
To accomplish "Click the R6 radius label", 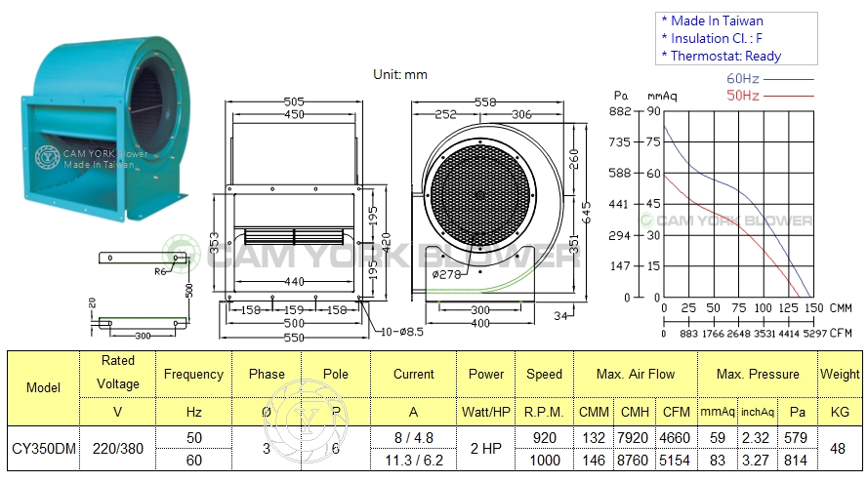I will click(x=160, y=271).
